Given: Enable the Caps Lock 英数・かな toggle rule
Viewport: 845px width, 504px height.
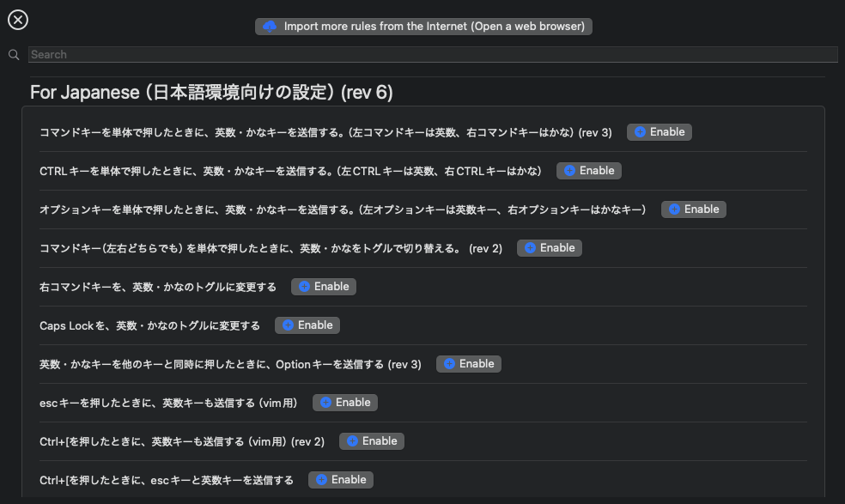Looking at the screenshot, I should coord(307,325).
